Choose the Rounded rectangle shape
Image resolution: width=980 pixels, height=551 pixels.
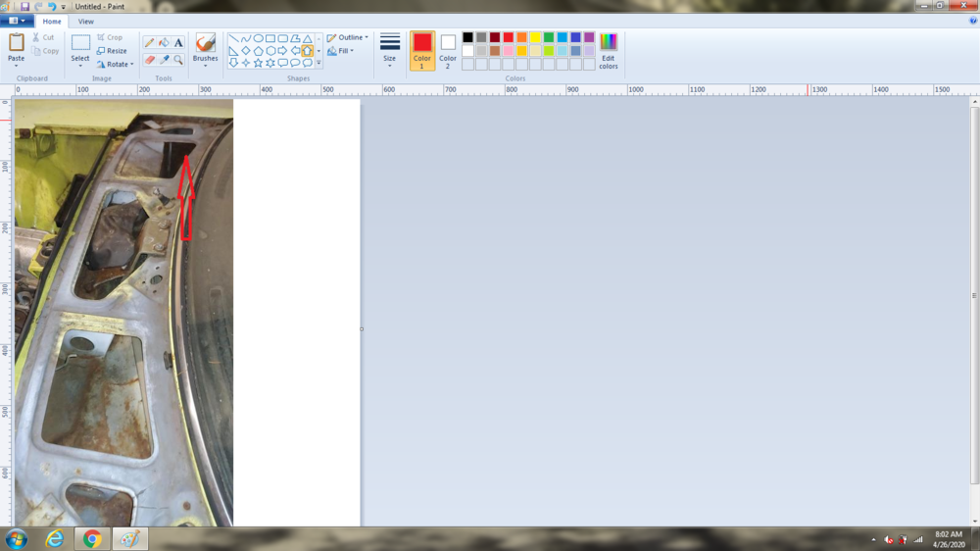tap(282, 38)
